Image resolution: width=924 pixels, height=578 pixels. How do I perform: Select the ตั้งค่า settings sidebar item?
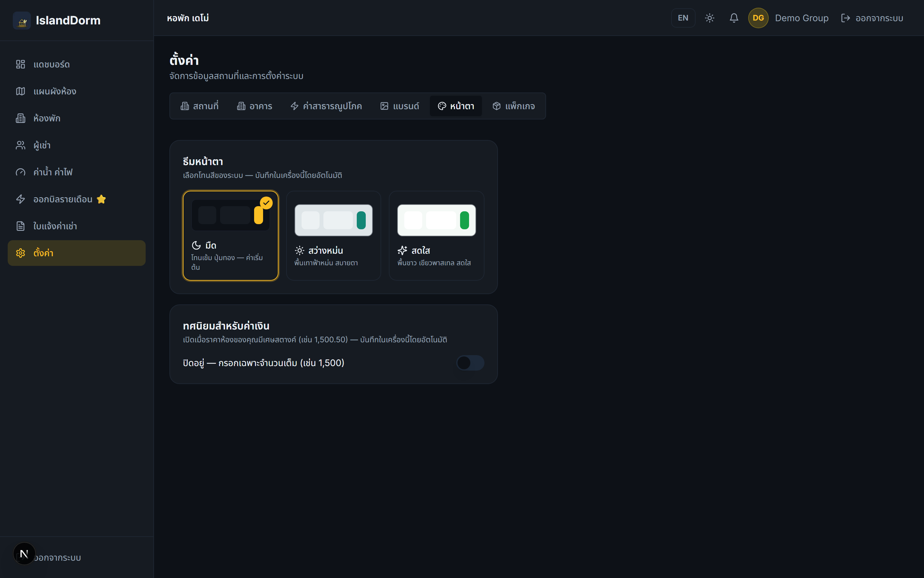point(76,253)
